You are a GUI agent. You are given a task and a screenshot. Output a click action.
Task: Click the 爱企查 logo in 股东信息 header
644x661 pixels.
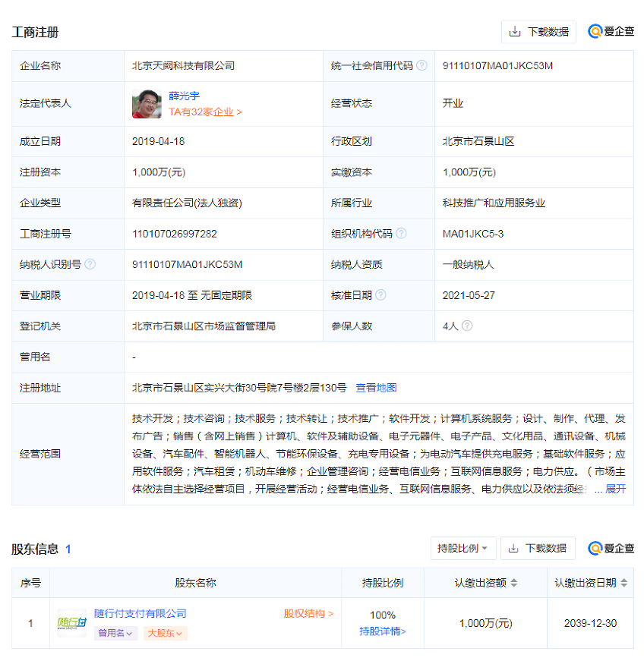611,548
